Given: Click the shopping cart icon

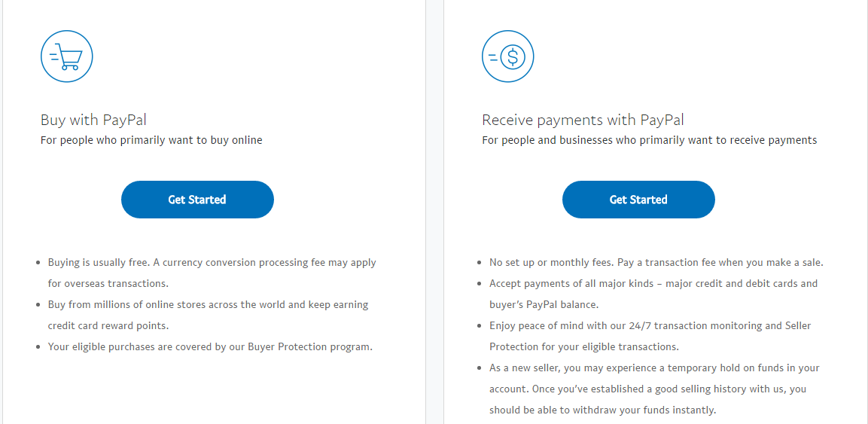Looking at the screenshot, I should 66,56.
